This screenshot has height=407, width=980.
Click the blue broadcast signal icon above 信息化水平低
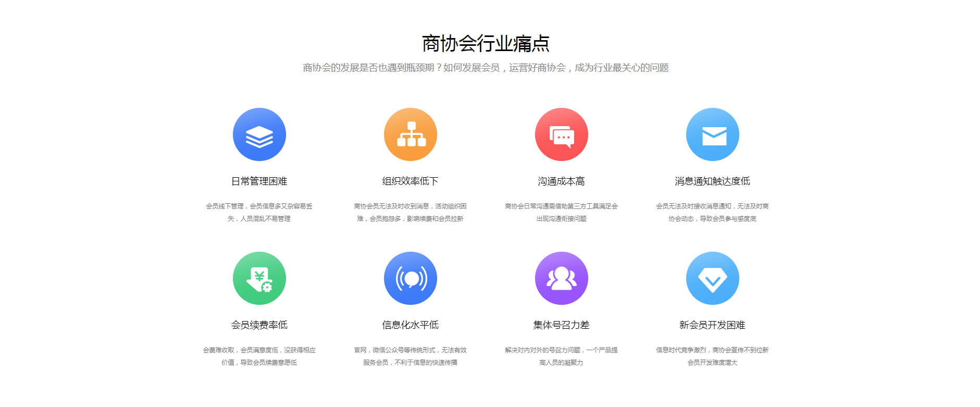(x=411, y=278)
